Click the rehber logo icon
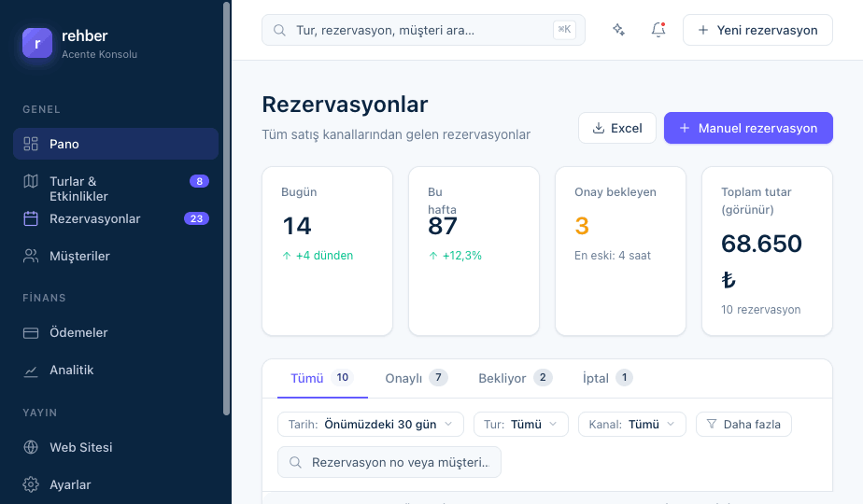The height and width of the screenshot is (504, 863). click(36, 43)
